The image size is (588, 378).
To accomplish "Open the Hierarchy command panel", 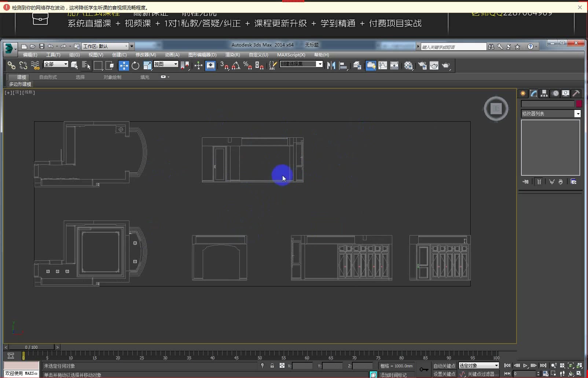I will click(544, 93).
